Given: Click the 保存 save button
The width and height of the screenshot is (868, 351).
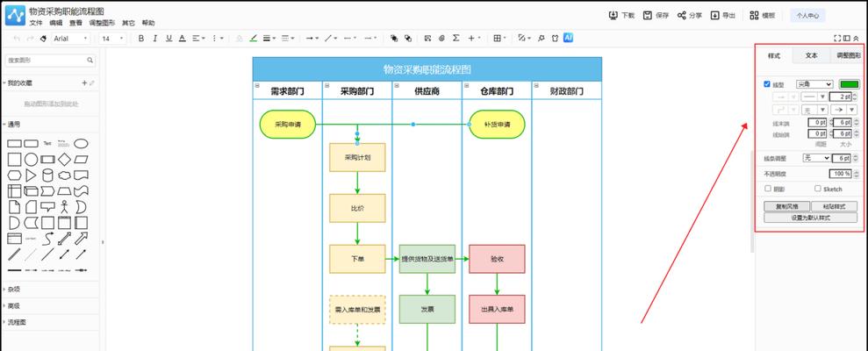Looking at the screenshot, I should pos(656,16).
